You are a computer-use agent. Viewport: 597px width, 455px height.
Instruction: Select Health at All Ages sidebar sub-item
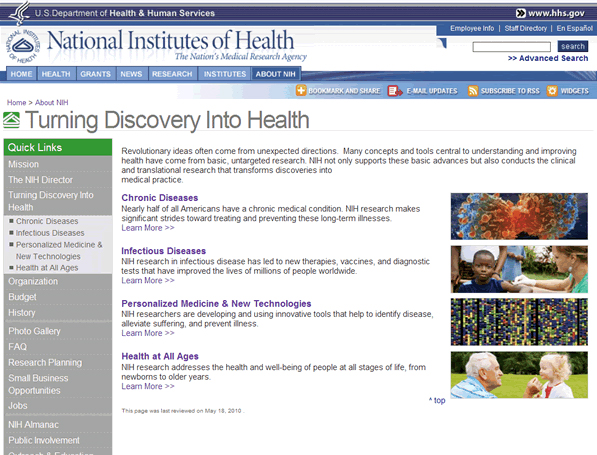[x=47, y=268]
